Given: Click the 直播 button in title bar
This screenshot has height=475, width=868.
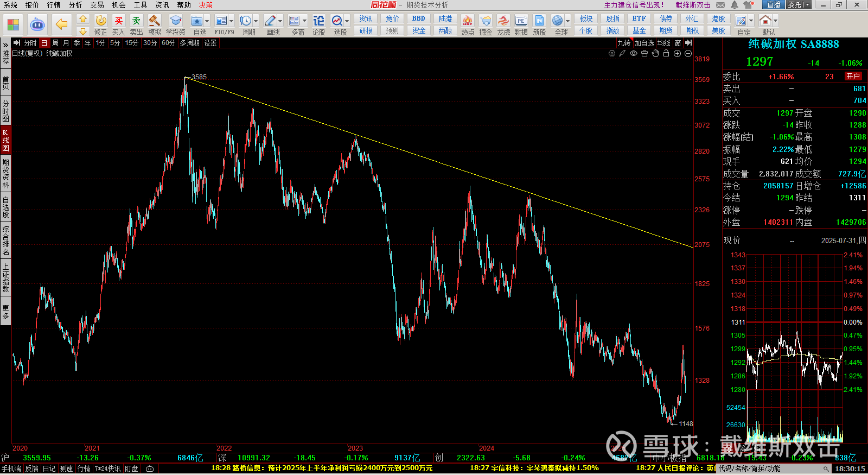Looking at the screenshot, I should (x=774, y=5).
